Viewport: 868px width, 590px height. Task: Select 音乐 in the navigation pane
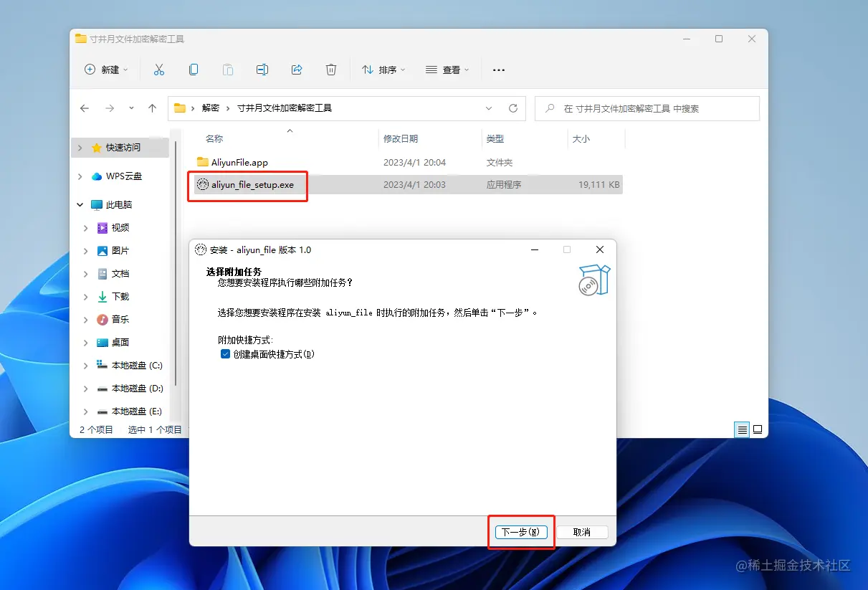pos(120,319)
